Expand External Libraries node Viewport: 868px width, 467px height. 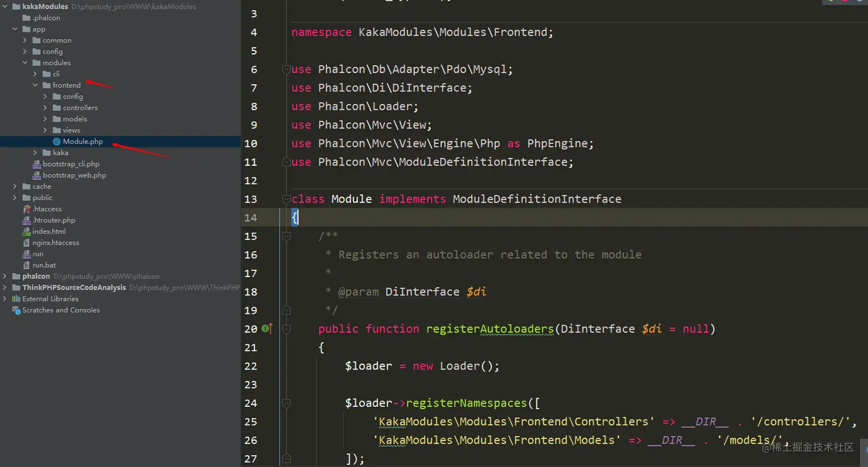pyautogui.click(x=5, y=298)
